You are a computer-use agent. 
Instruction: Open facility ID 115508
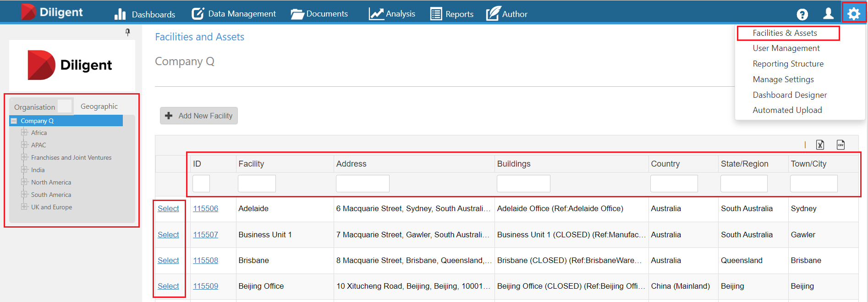(205, 260)
